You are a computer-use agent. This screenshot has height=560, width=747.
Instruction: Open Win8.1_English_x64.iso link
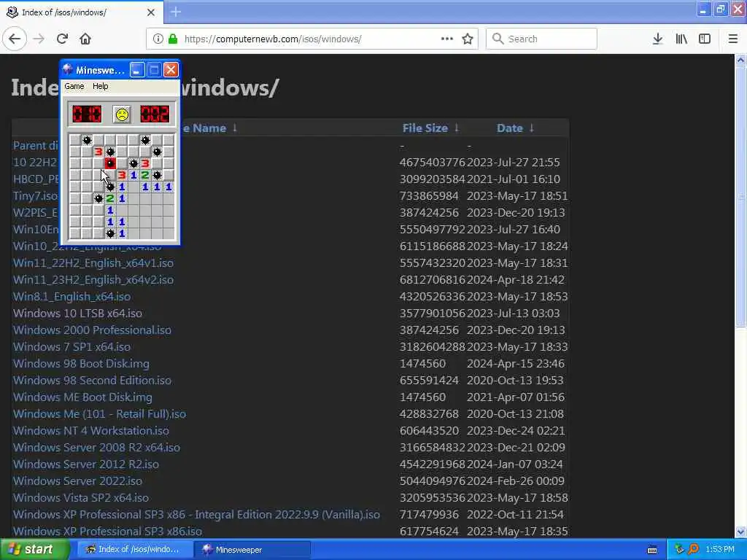point(72,296)
